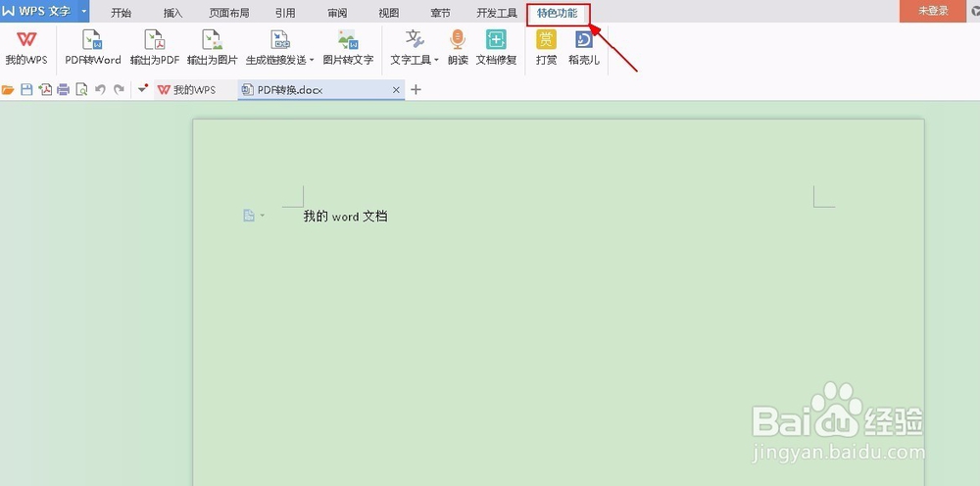Undo the last action
The height and width of the screenshot is (486, 980).
coord(100,90)
